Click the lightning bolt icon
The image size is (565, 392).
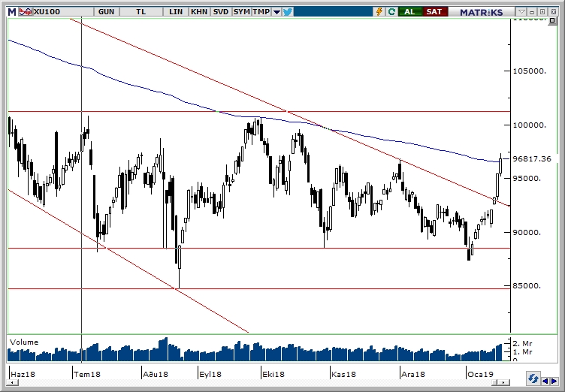[x=379, y=12]
